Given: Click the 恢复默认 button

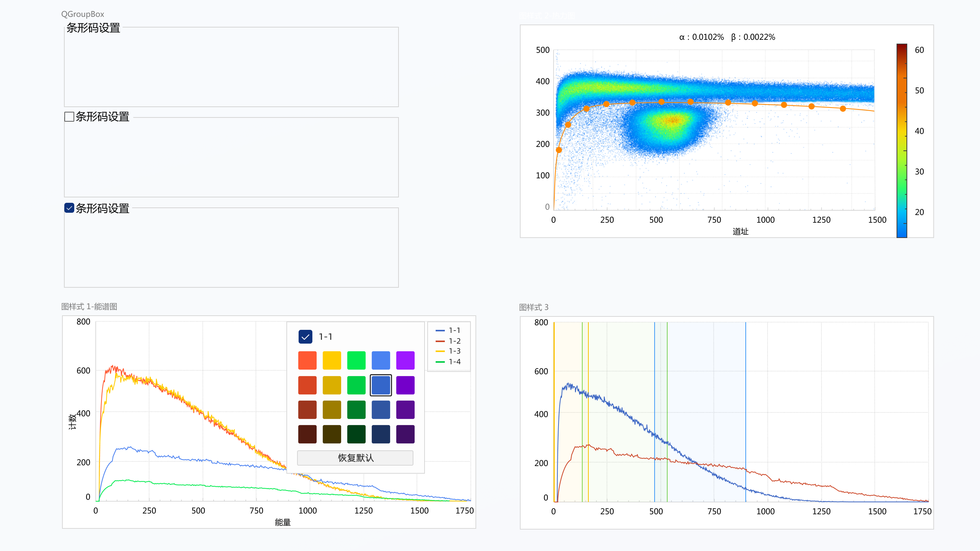Looking at the screenshot, I should [355, 458].
